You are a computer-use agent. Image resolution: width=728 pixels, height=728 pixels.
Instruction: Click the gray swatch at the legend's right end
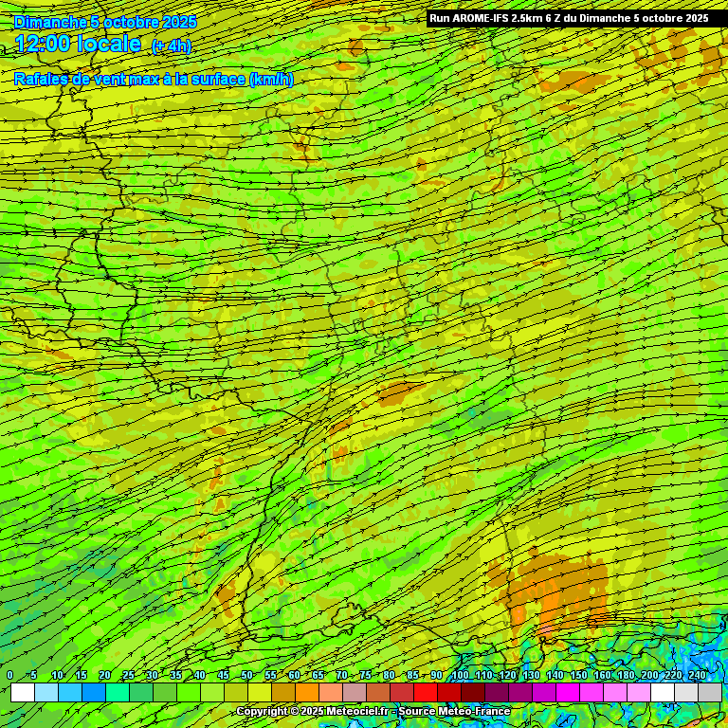[x=709, y=692]
